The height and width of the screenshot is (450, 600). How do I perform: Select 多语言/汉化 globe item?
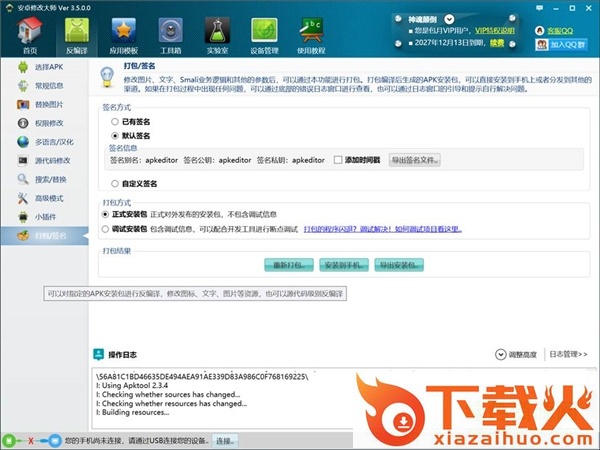[52, 142]
